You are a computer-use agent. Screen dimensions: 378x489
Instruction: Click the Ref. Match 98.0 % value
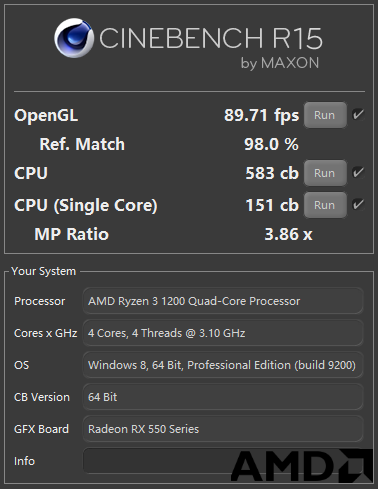click(271, 144)
